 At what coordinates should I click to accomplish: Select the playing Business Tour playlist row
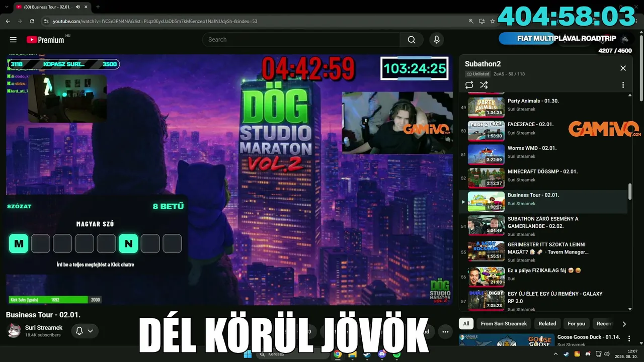pyautogui.click(x=544, y=202)
